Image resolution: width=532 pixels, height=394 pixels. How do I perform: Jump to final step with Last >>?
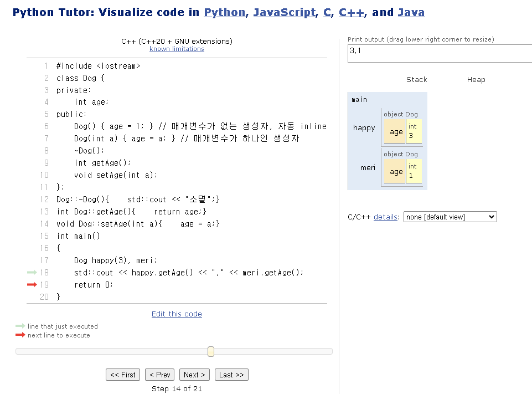coord(231,375)
